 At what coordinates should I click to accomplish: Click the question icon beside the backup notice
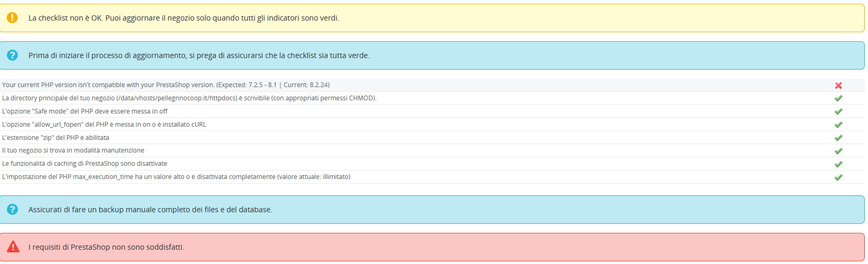[12, 209]
